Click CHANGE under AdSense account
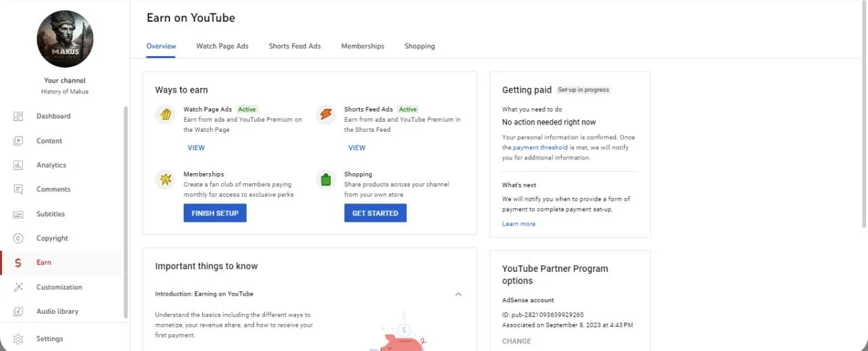Viewport: 868px width, 351px height. pos(516,341)
